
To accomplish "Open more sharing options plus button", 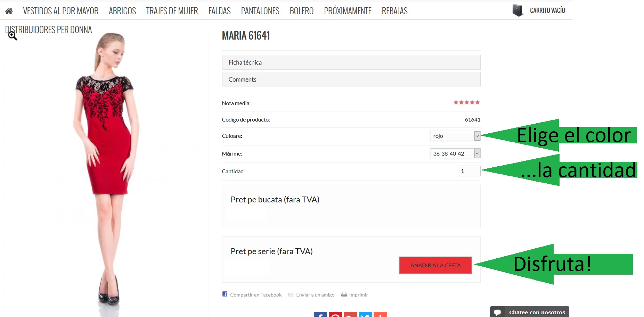I will click(x=380, y=315).
